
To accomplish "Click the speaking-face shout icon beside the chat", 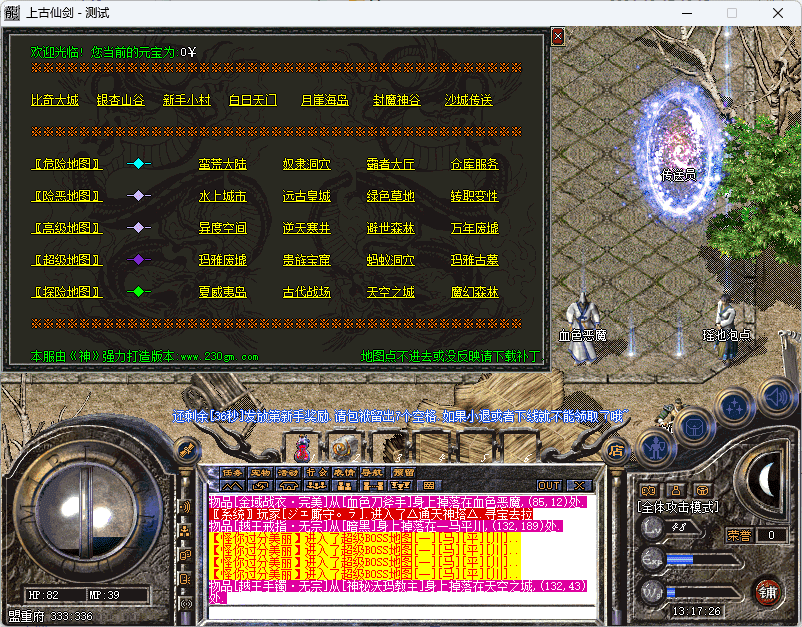I will (185, 579).
